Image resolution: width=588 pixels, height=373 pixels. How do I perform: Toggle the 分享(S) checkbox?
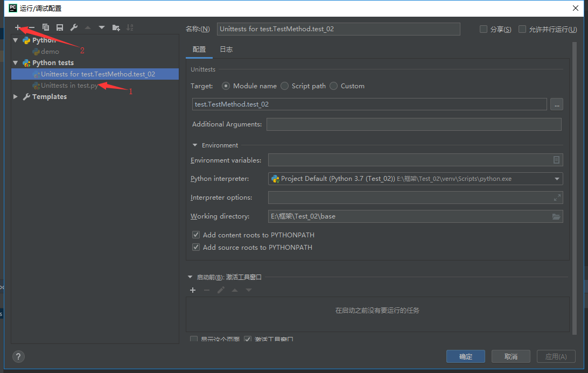point(484,29)
